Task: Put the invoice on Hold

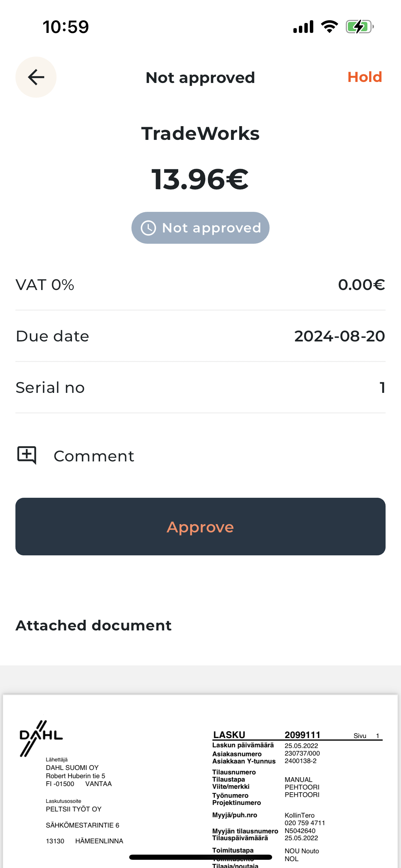Action: click(x=364, y=77)
